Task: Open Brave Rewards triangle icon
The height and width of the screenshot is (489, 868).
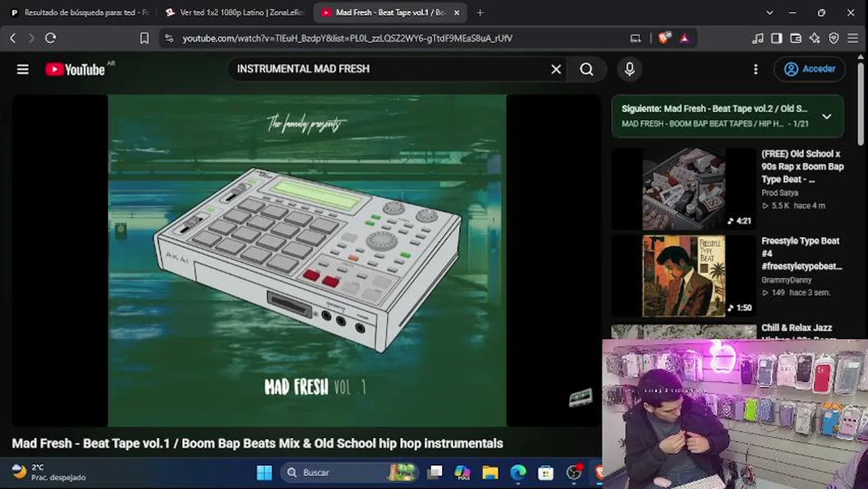Action: (684, 38)
